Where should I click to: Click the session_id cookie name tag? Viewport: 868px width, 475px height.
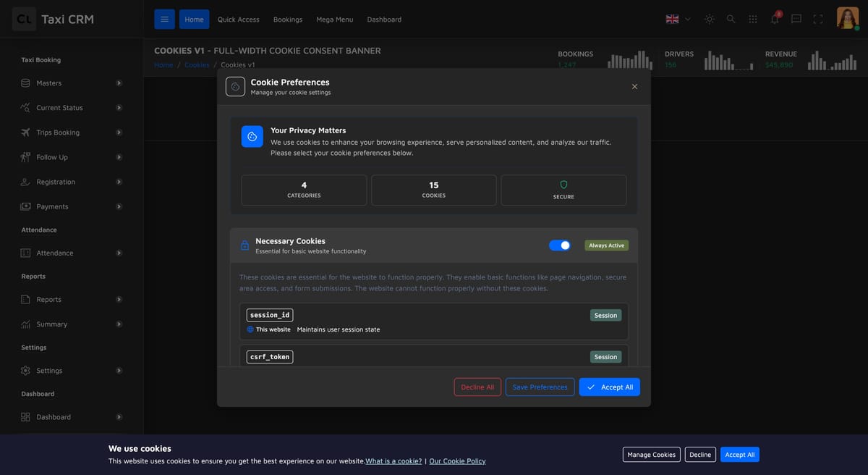(x=270, y=315)
